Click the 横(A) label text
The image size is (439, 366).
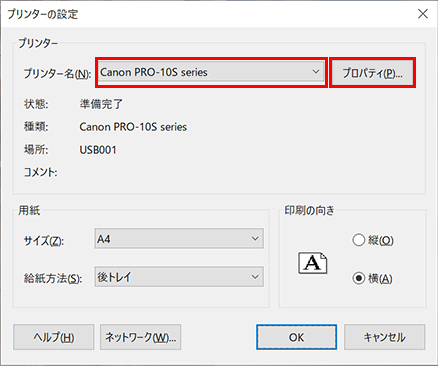point(380,278)
